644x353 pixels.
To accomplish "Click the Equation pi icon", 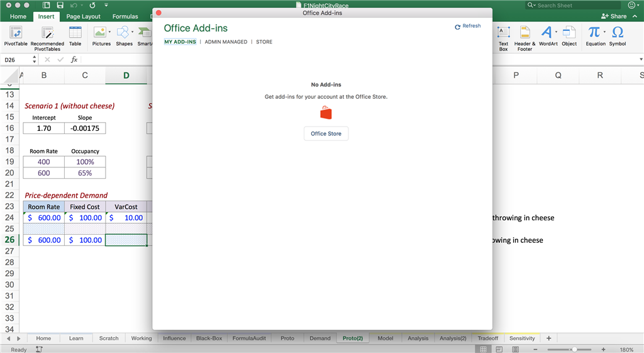I will tap(594, 32).
